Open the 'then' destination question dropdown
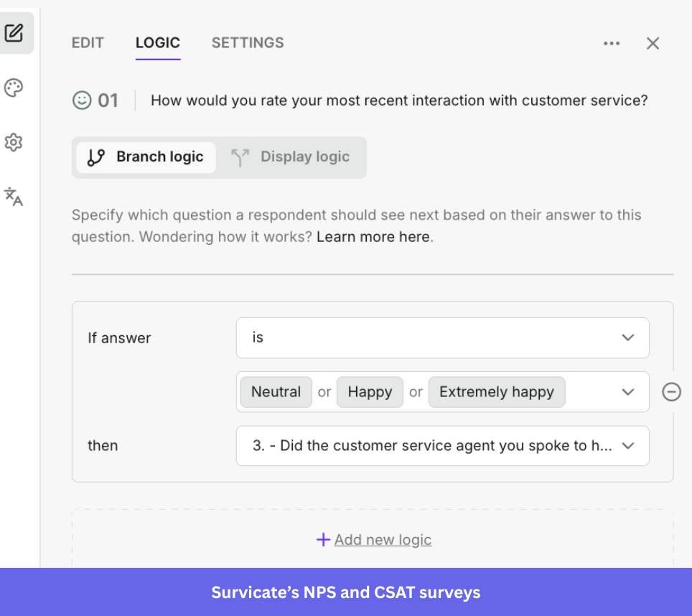 442,446
